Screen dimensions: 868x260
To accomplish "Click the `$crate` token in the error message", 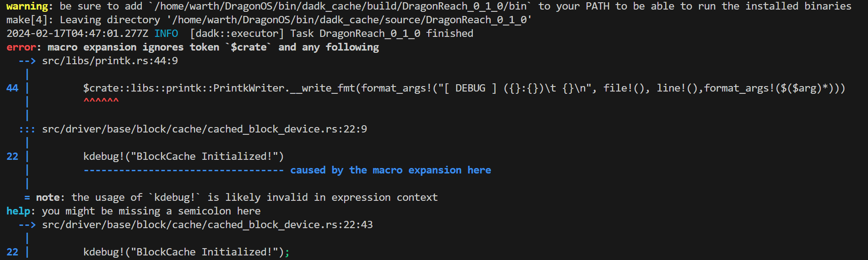I will [x=249, y=47].
